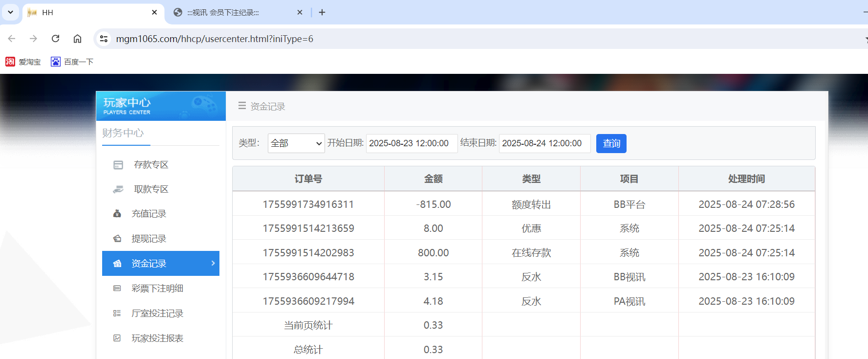Expand the tab search chevron in browser

10,12
